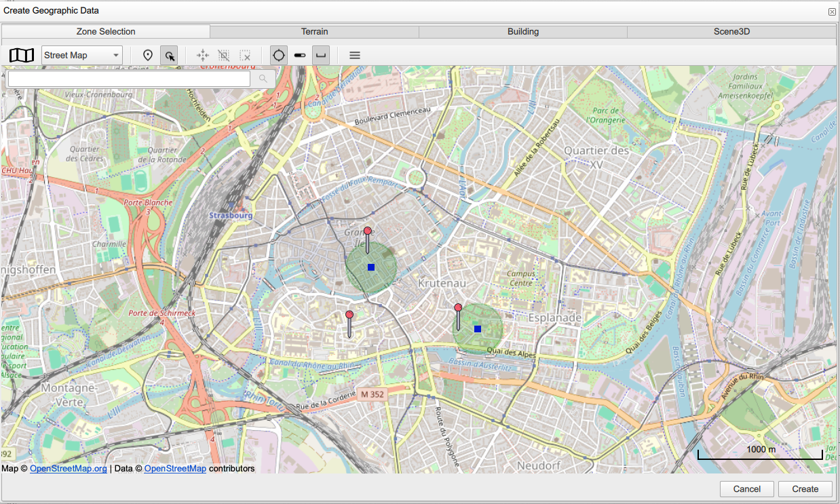The width and height of the screenshot is (840, 504).
Task: Activate the zone selection cursor tool
Action: [169, 56]
